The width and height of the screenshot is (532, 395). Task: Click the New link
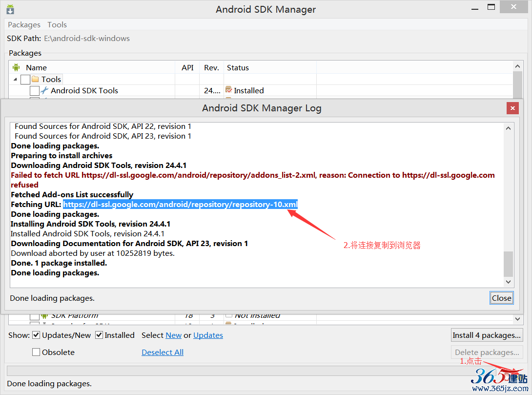[x=174, y=335]
